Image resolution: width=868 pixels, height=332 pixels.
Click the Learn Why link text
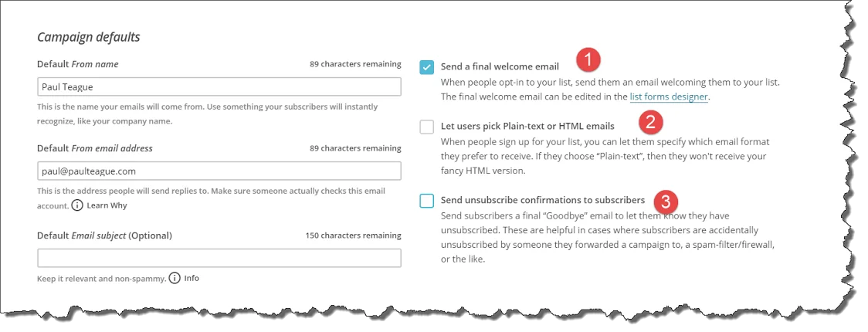(107, 205)
